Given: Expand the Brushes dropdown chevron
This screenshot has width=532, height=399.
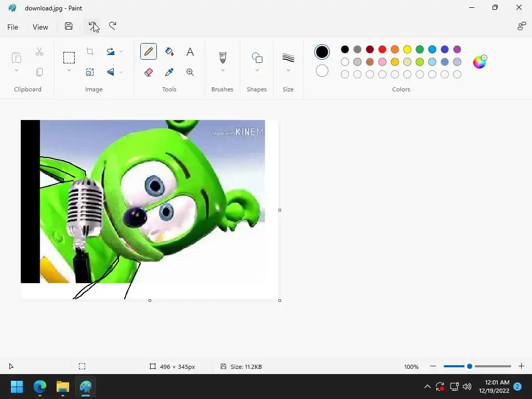Looking at the screenshot, I should 222,70.
